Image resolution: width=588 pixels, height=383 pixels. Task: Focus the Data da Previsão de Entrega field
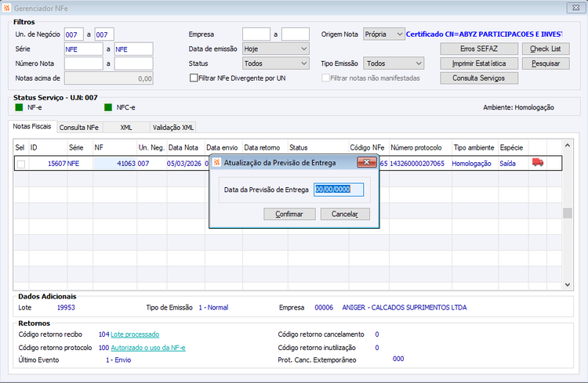(x=339, y=190)
